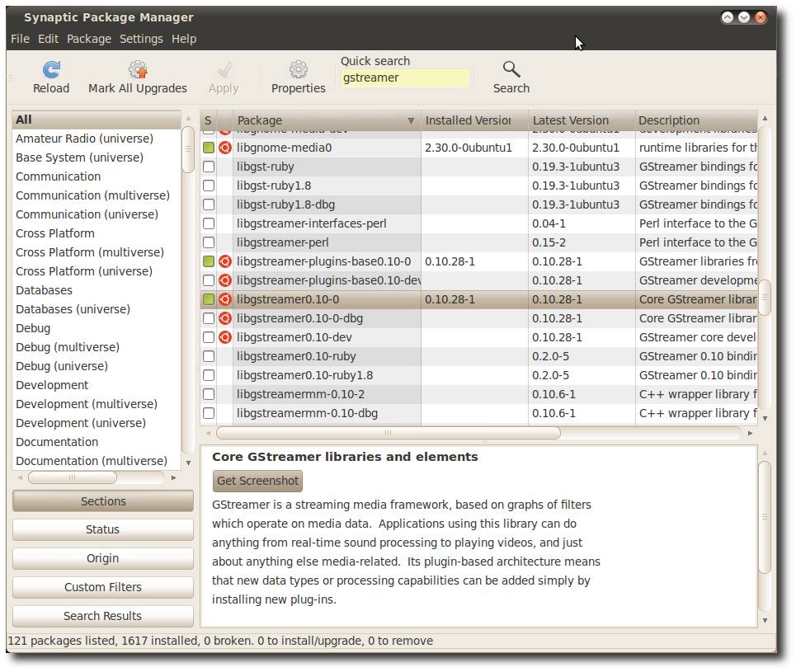Click the up arrow of the package list scrollbar
Image resolution: width=796 pixels, height=672 pixels.
(765, 118)
